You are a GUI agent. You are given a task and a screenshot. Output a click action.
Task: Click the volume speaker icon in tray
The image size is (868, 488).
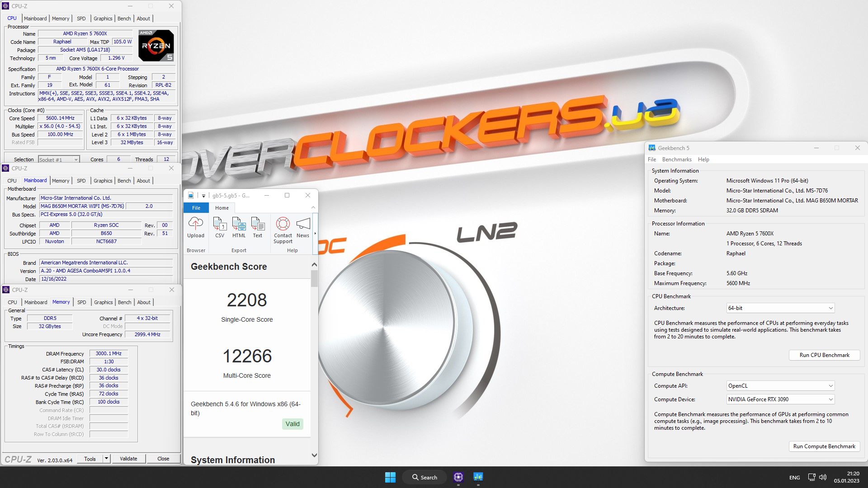tap(823, 477)
